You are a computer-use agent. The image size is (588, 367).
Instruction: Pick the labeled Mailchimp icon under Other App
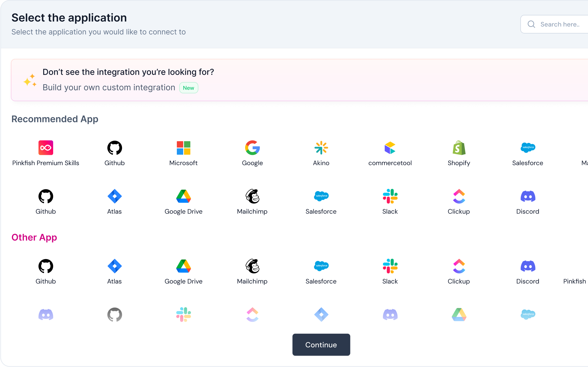point(252,266)
